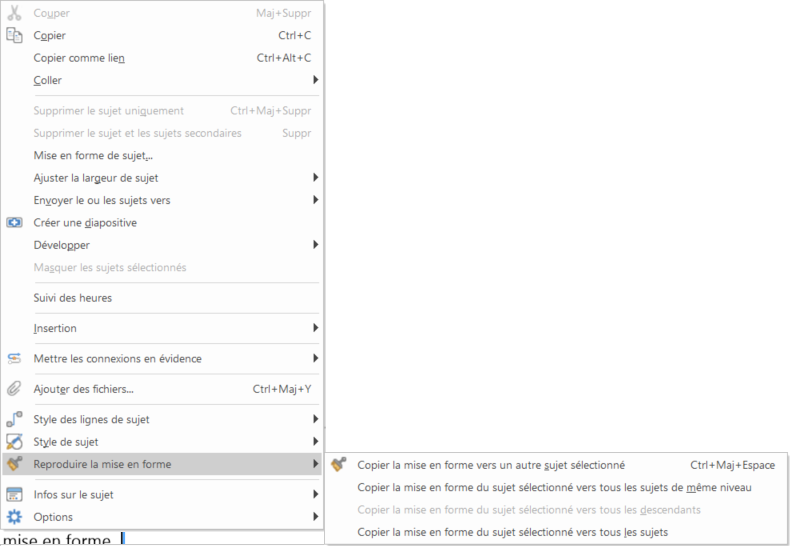Click the Style de sujet icon
The image size is (790, 546).
click(x=14, y=442)
